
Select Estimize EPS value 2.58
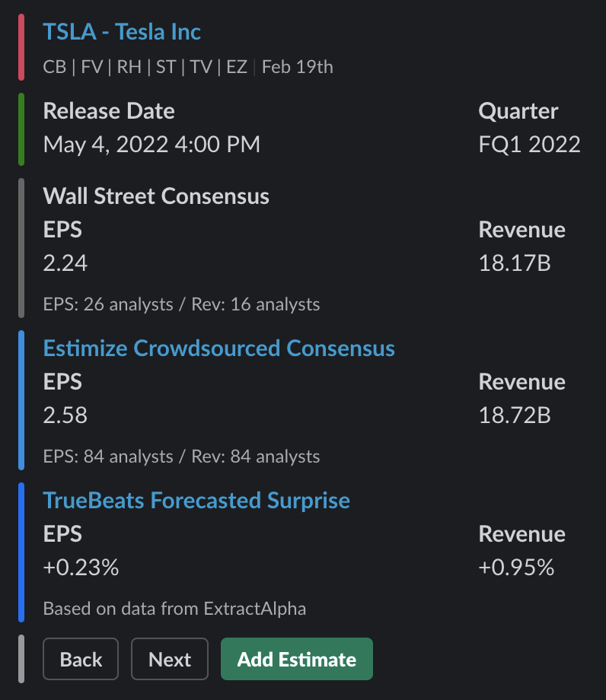click(65, 415)
